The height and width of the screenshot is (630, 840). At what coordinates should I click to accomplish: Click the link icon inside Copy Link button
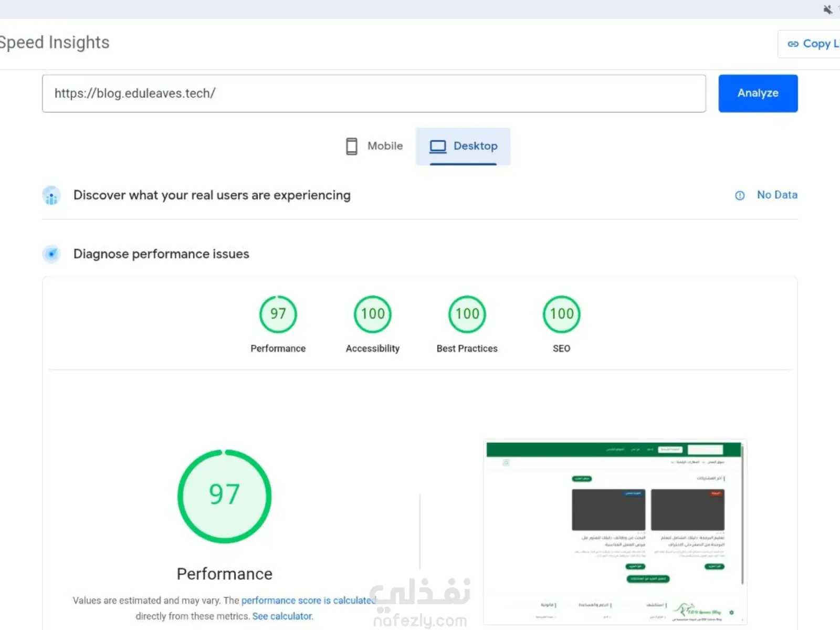coord(793,44)
